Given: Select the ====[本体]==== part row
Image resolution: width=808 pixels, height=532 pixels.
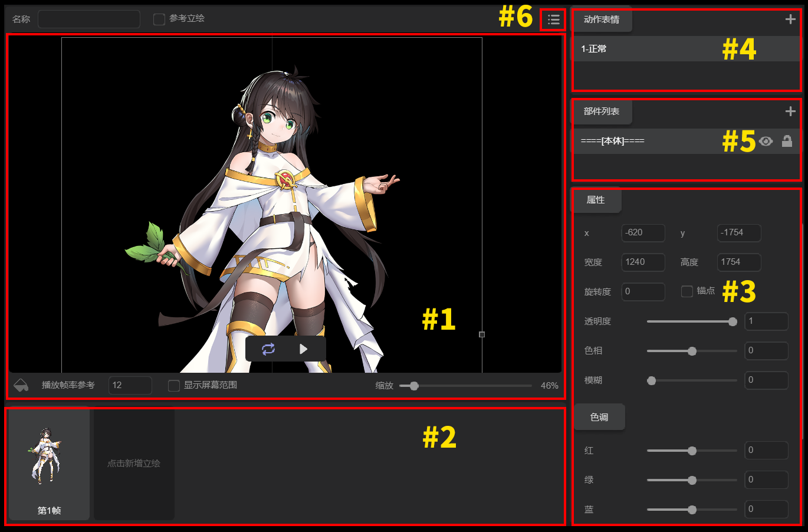Looking at the screenshot, I should tap(687, 142).
